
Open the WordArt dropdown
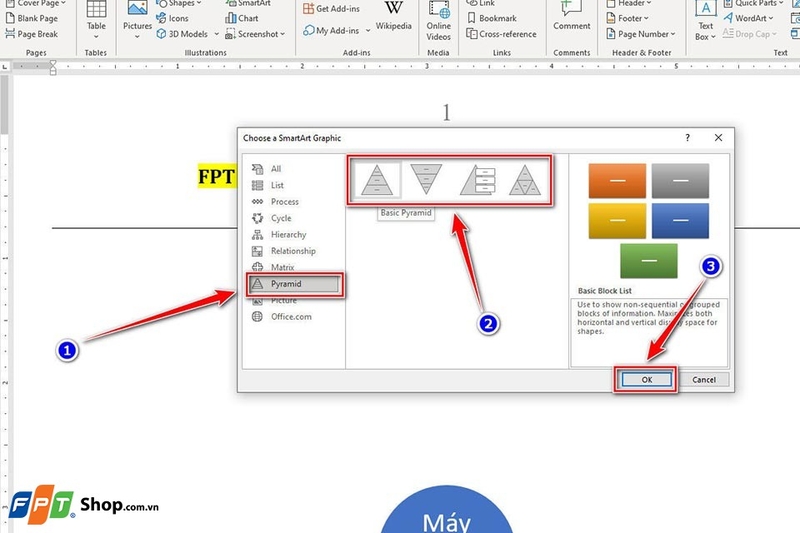(x=748, y=18)
